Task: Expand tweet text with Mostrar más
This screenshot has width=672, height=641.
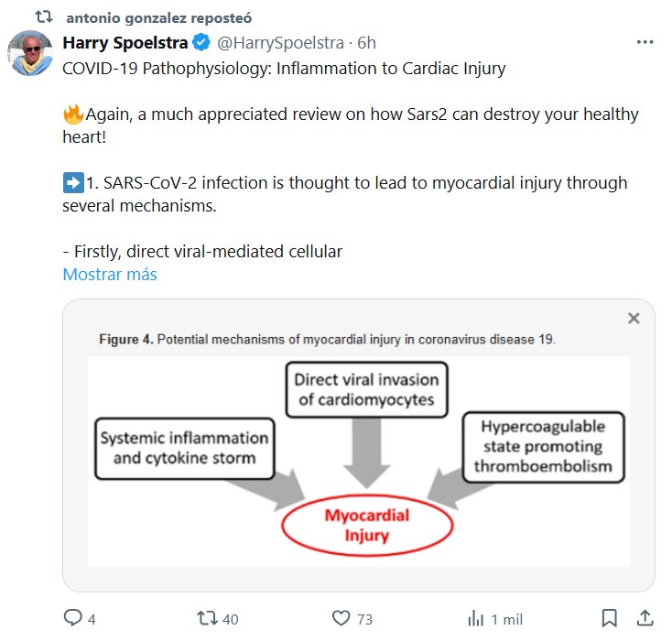Action: click(110, 274)
